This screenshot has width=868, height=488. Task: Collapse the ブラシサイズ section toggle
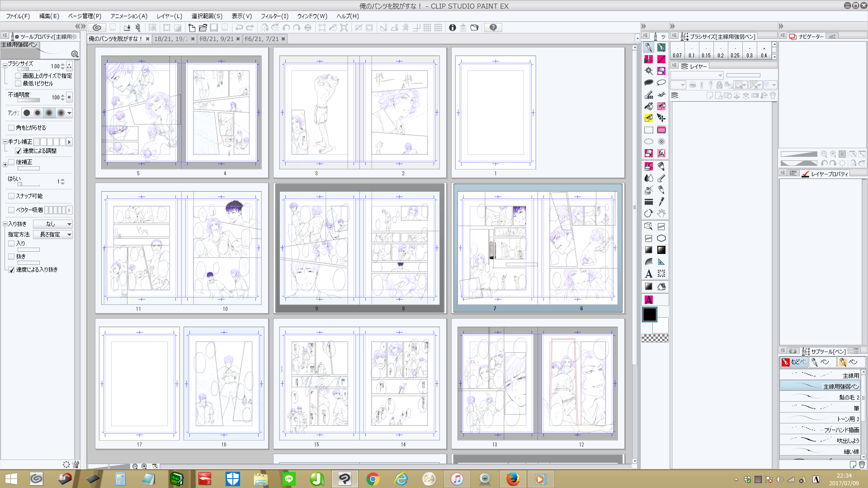(5, 66)
